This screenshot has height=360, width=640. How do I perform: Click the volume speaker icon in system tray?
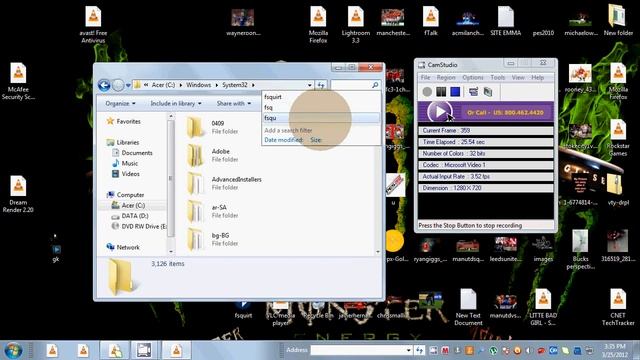click(x=528, y=351)
